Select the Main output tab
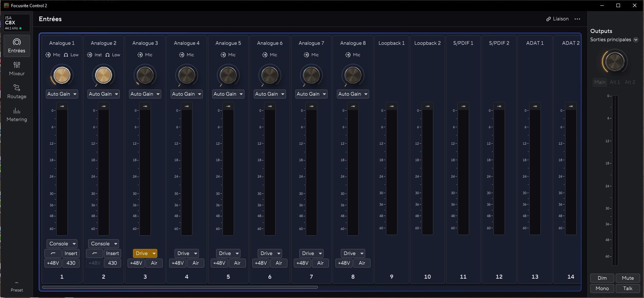Viewport: 644px width, 298px height. click(600, 82)
